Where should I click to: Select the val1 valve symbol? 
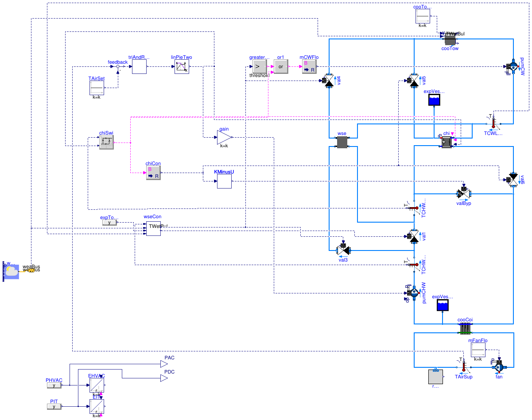pos(413,236)
